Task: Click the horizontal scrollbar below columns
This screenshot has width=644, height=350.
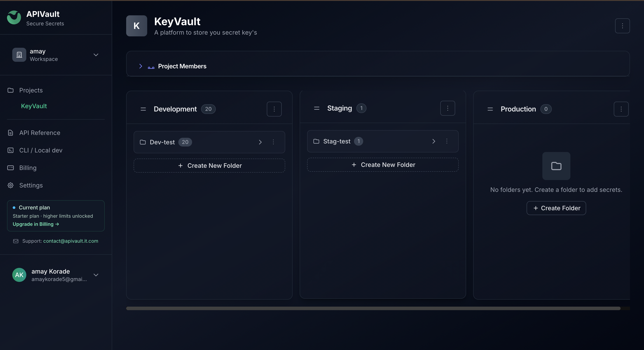Action: click(x=373, y=308)
